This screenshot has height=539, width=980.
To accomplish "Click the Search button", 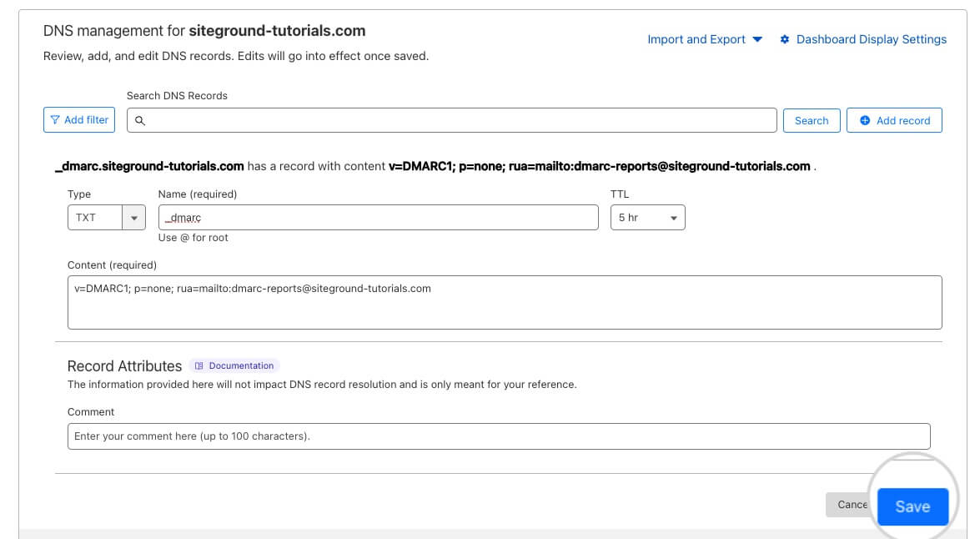I will click(x=812, y=120).
